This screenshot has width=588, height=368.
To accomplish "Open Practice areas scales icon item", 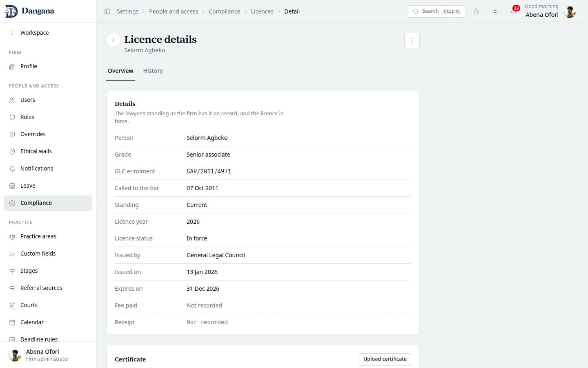I will 48,236.
